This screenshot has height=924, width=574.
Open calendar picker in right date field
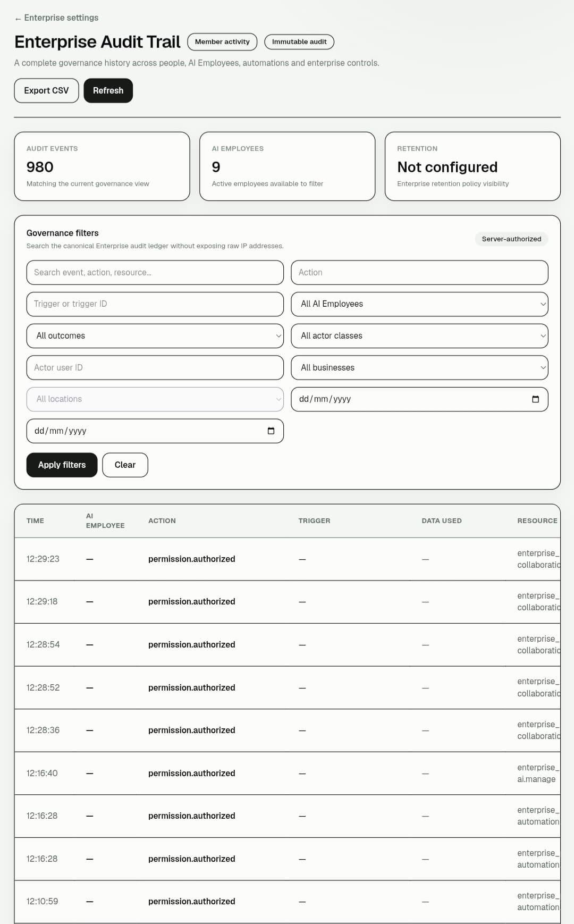[x=535, y=399]
